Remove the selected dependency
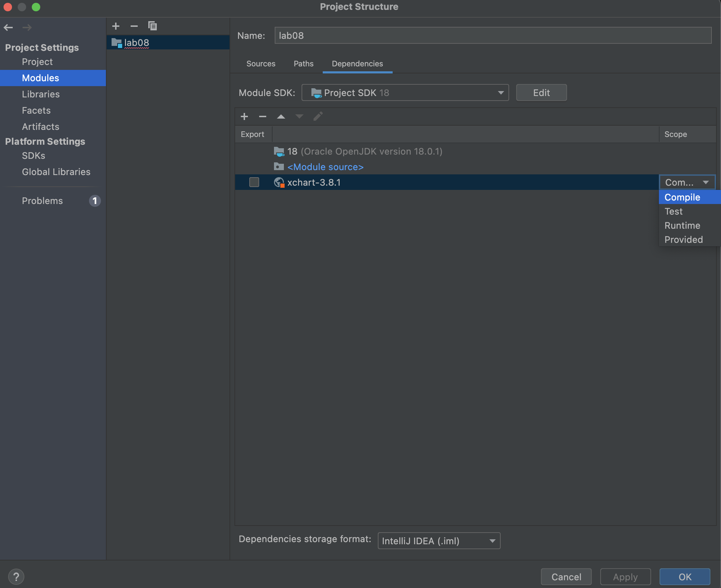 263,116
